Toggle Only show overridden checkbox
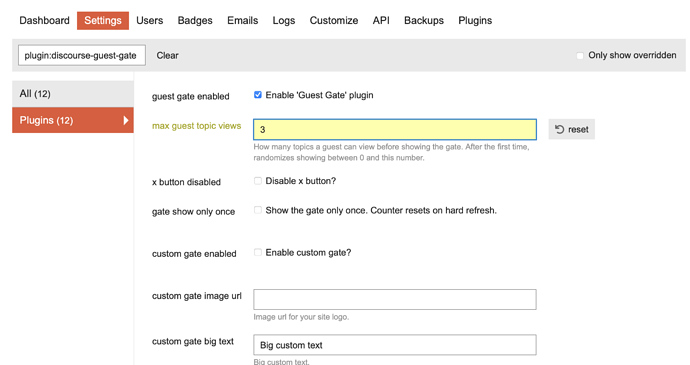 (x=580, y=56)
